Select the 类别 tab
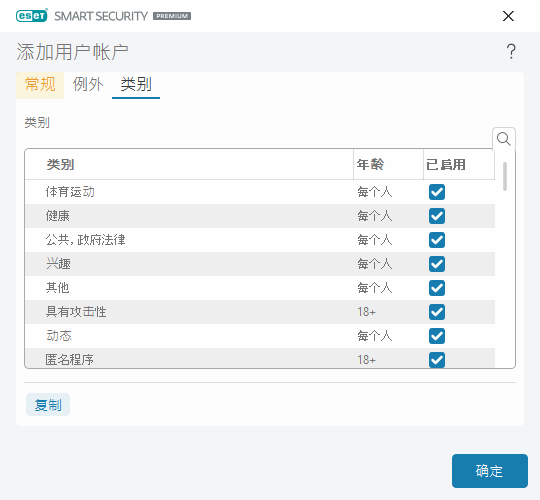Image resolution: width=540 pixels, height=500 pixels. (136, 85)
